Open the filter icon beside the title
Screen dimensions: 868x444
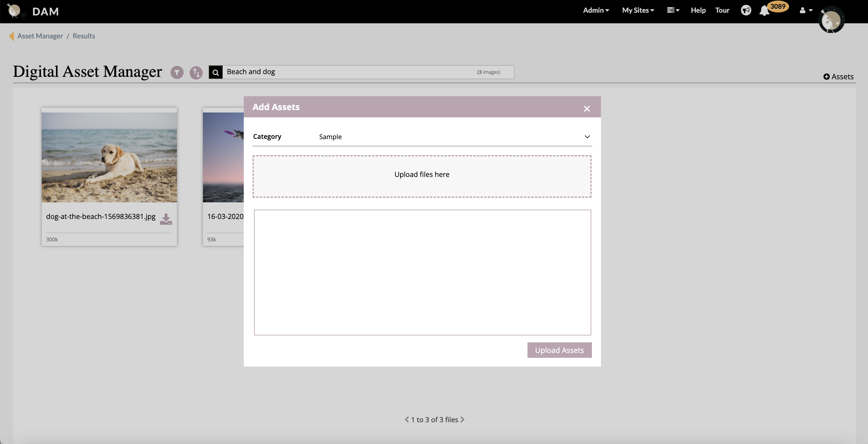pyautogui.click(x=177, y=72)
